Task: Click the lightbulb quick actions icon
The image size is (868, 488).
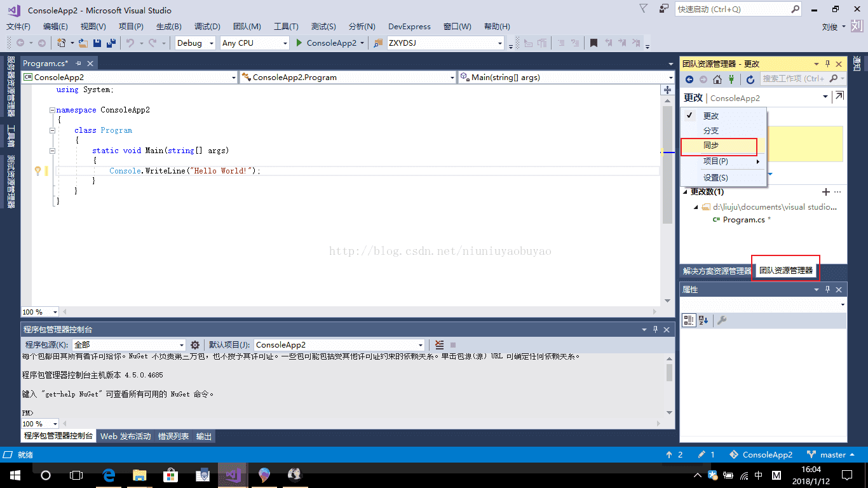Action: tap(37, 171)
